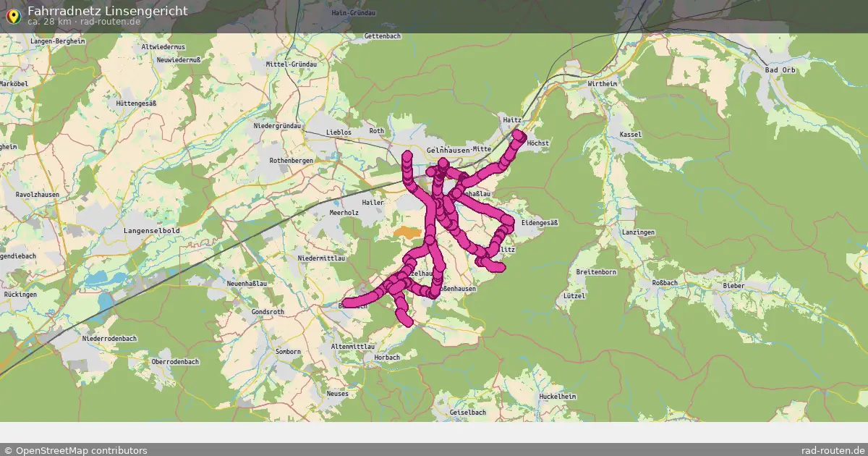868x456 pixels.
Task: Click the Mittel-Gründau place label
Action: [292, 64]
